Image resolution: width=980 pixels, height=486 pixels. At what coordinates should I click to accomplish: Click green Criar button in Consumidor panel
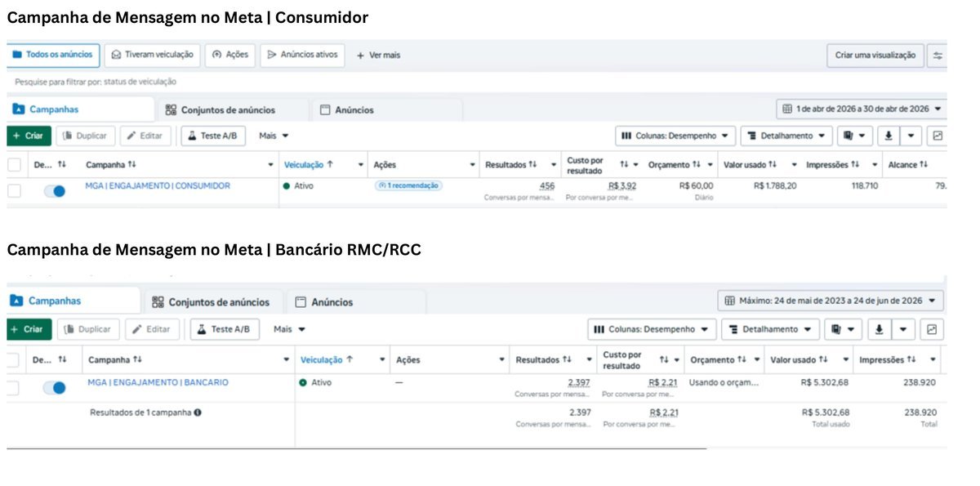(x=29, y=136)
